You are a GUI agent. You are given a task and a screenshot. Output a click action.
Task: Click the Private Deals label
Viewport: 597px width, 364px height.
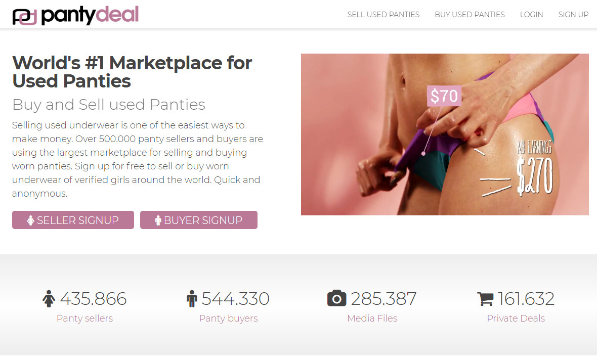(516, 318)
